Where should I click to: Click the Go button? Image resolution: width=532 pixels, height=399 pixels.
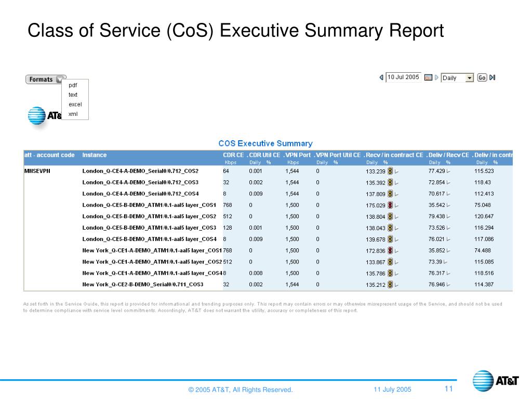click(x=482, y=78)
